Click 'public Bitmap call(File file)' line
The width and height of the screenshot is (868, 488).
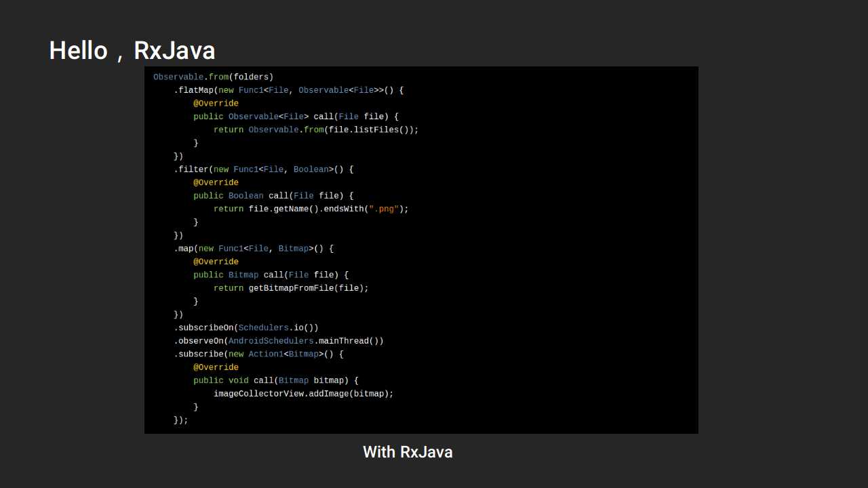click(271, 275)
